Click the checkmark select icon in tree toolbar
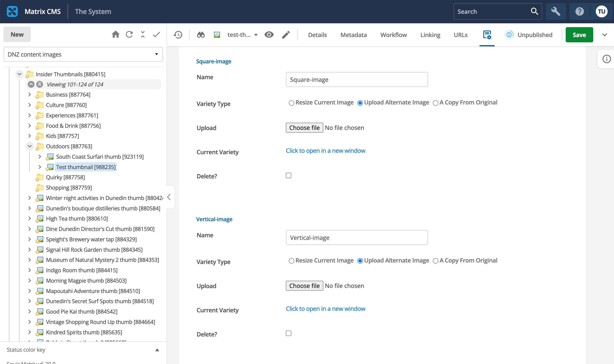The image size is (614, 364). point(156,34)
